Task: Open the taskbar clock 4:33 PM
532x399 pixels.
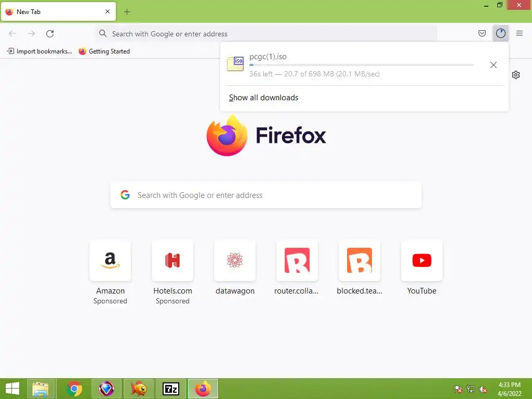Action: click(x=509, y=389)
